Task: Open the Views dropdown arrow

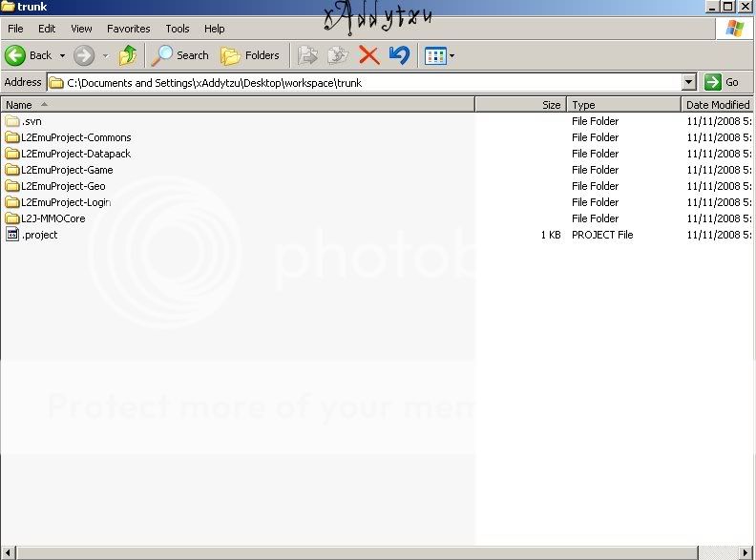Action: click(452, 55)
